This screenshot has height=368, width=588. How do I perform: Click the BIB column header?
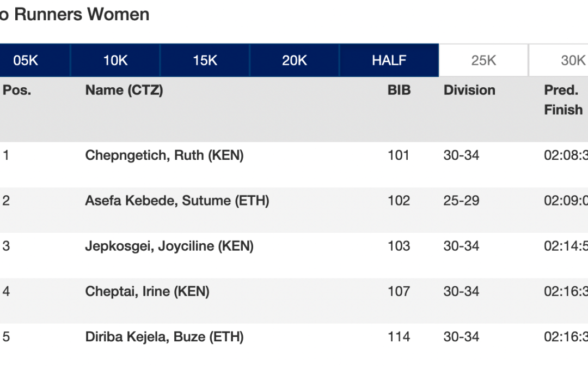(399, 91)
